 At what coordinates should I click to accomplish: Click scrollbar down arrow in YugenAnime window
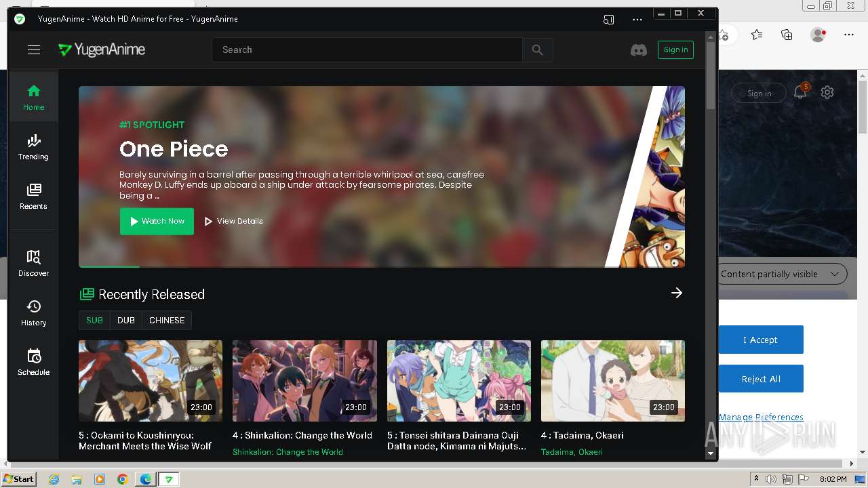point(711,453)
